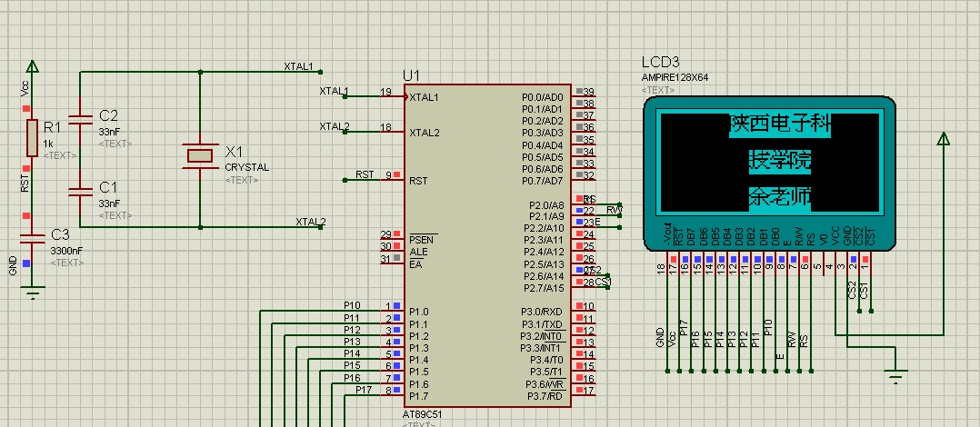Select the AT89C51 microcontroller body
This screenshot has height=427, width=980.
point(486,245)
